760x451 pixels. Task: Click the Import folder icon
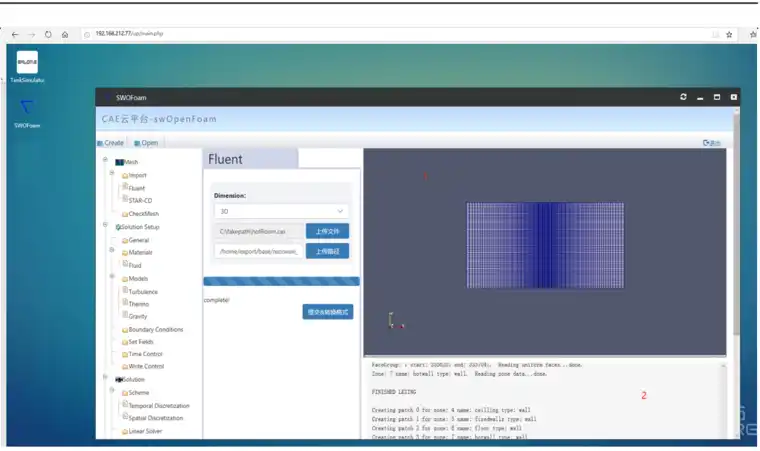click(125, 176)
